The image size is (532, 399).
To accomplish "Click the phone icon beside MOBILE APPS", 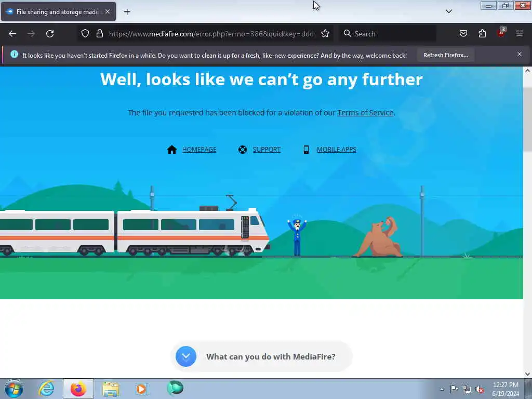I will click(x=306, y=149).
